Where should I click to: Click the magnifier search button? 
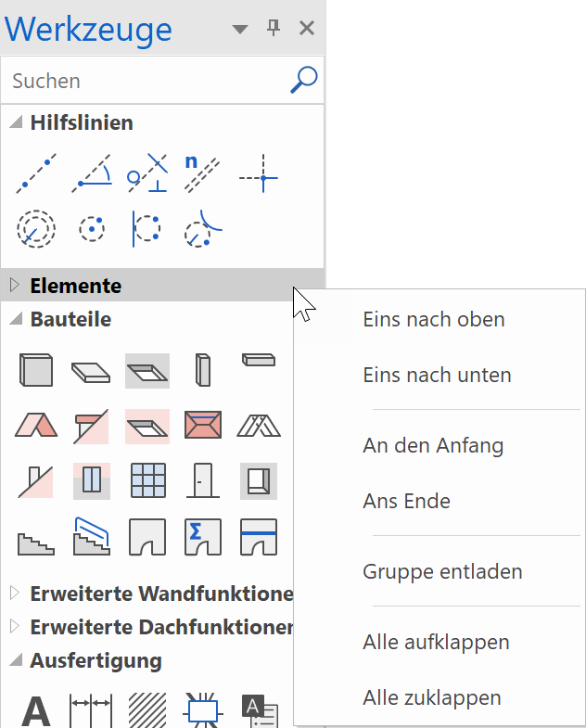(x=303, y=80)
